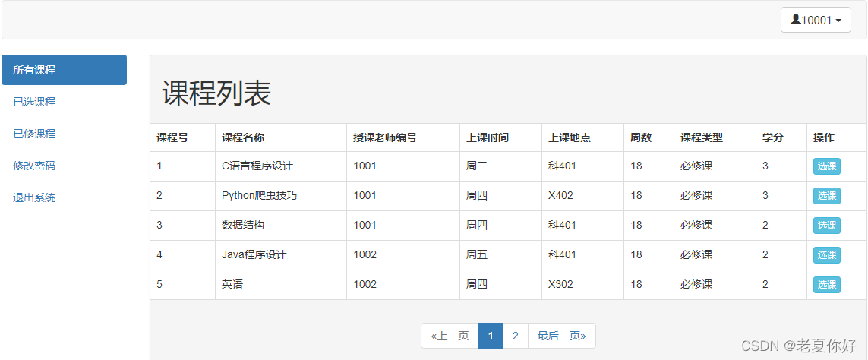Viewport: 868px width, 360px height.
Task: Click 必修课 type in the 英语 row
Action: pyautogui.click(x=696, y=284)
